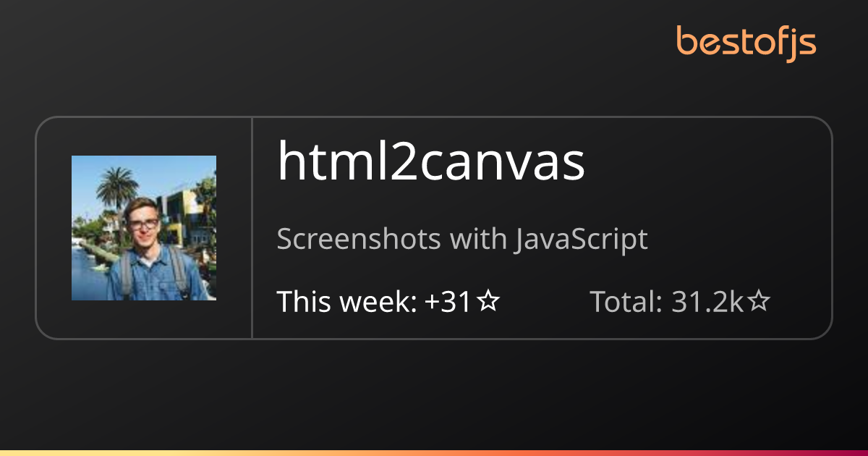868x456 pixels.
Task: Click the 31.2k total stars value
Action: [707, 302]
